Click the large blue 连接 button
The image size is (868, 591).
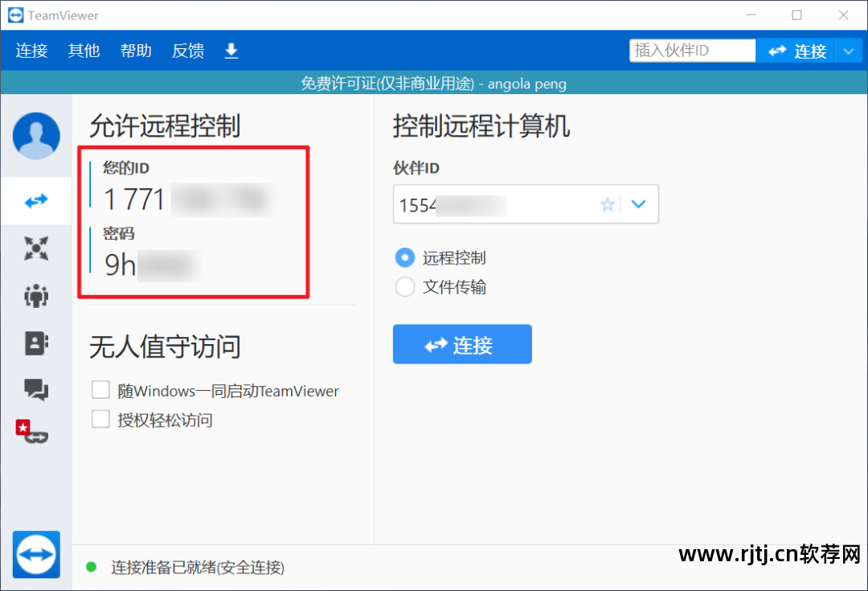point(462,344)
